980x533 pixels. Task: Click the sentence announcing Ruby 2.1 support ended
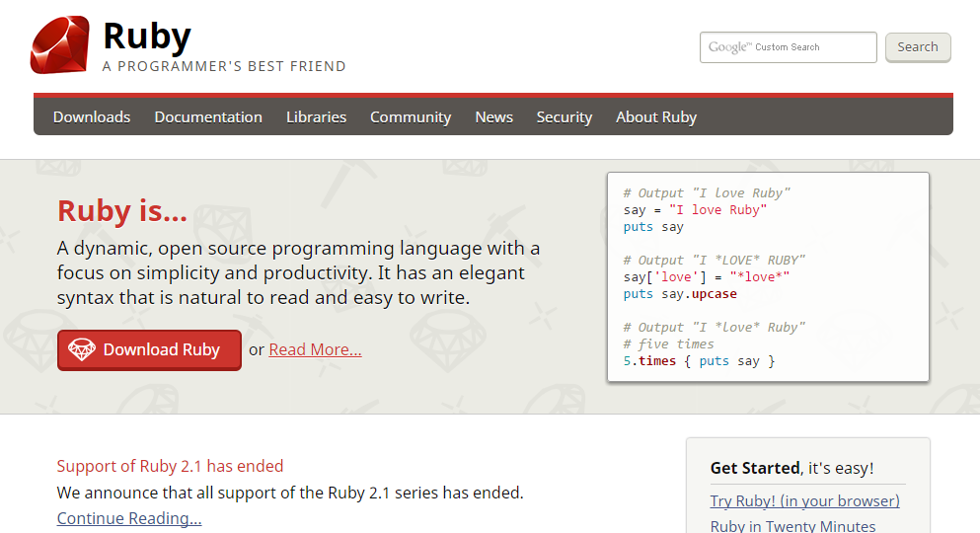pyautogui.click(x=290, y=493)
